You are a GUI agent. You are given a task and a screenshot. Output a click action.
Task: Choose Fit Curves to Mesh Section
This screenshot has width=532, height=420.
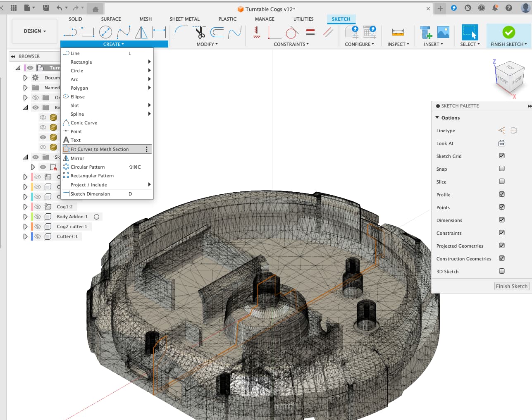(99, 149)
